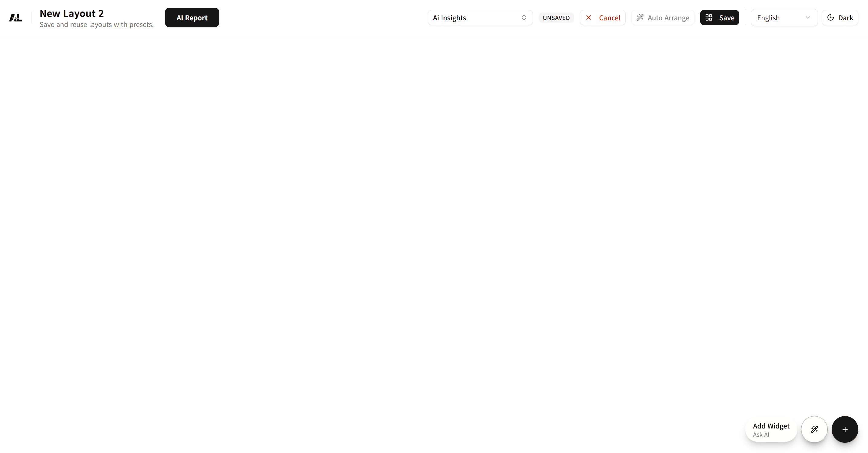Click the grid icon inside the Save button
Viewport: 868px width, 453px height.
point(710,18)
